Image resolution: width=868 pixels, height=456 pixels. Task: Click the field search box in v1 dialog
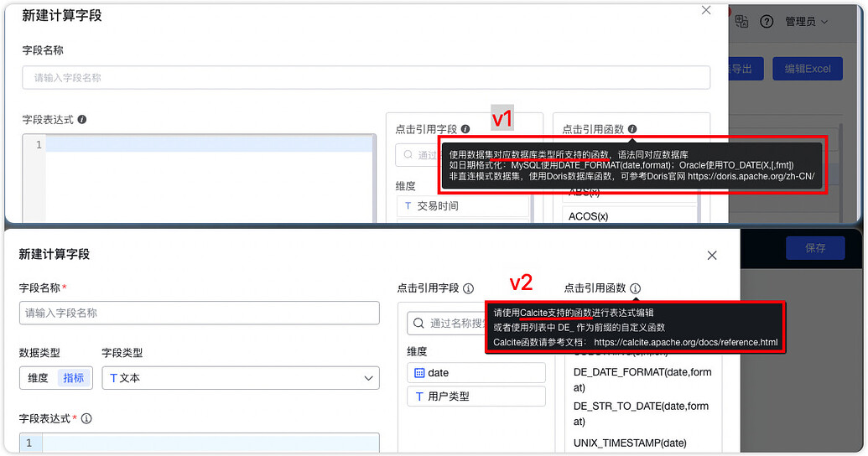[x=418, y=155]
